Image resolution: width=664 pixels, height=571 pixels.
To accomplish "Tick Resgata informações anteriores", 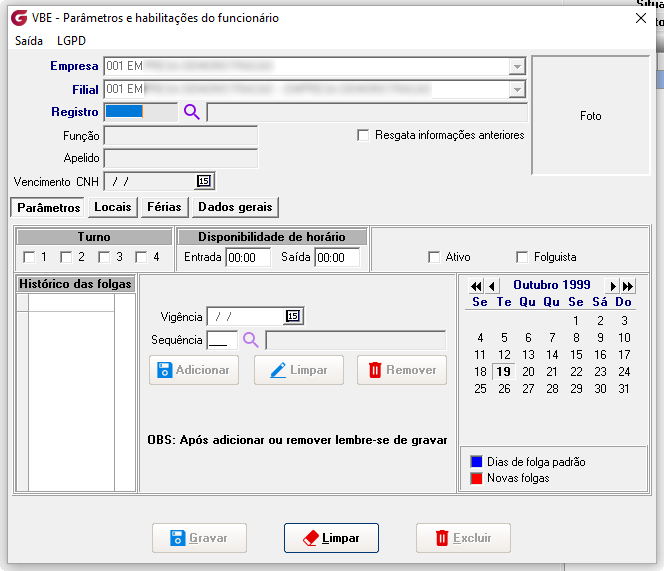I will point(363,135).
